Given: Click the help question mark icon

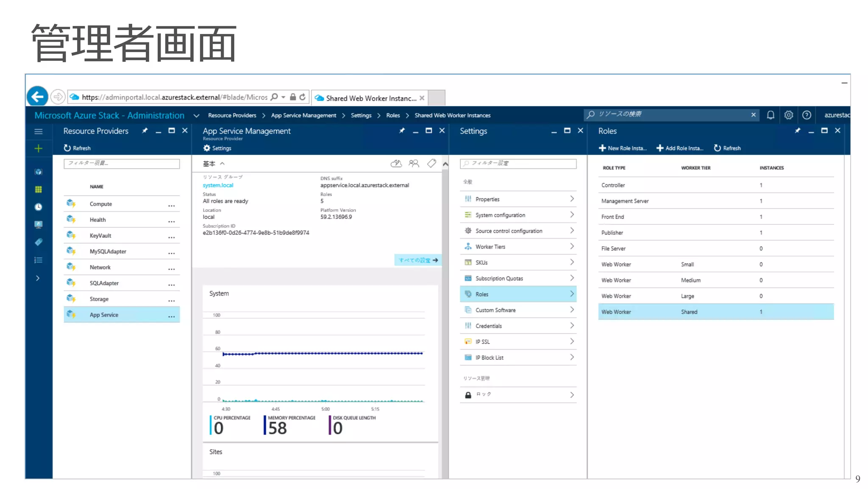Looking at the screenshot, I should click(x=807, y=115).
